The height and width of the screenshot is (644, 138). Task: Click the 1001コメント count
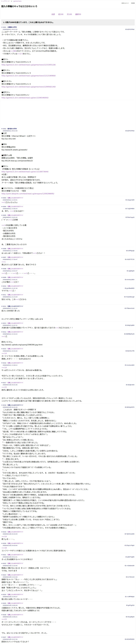(x=125, y=3)
